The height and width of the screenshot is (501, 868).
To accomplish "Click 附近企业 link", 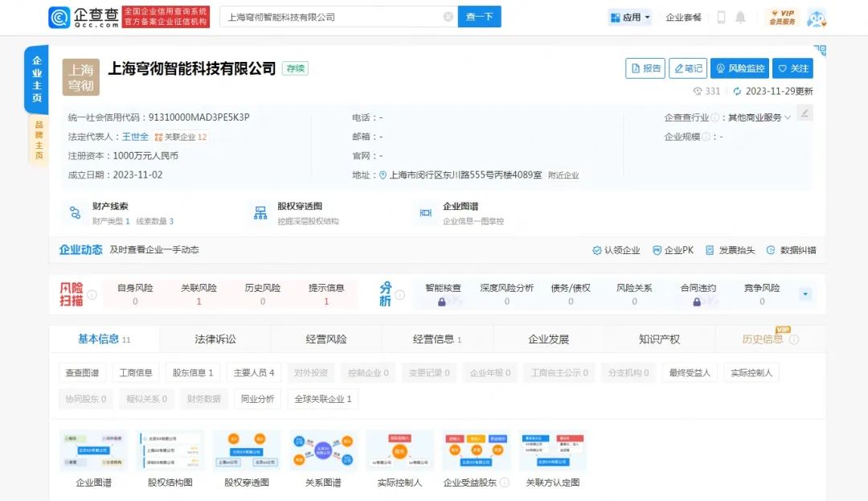I will pos(563,175).
